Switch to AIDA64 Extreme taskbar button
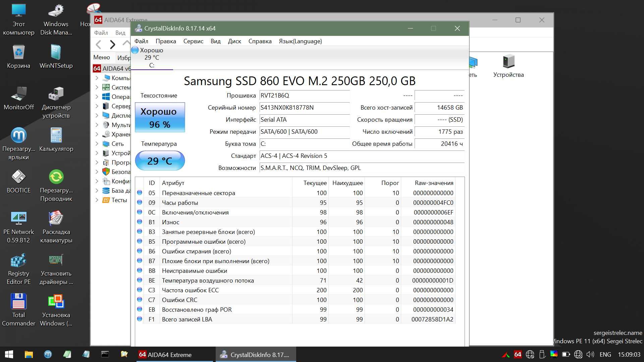The height and width of the screenshot is (362, 644). pos(174,354)
